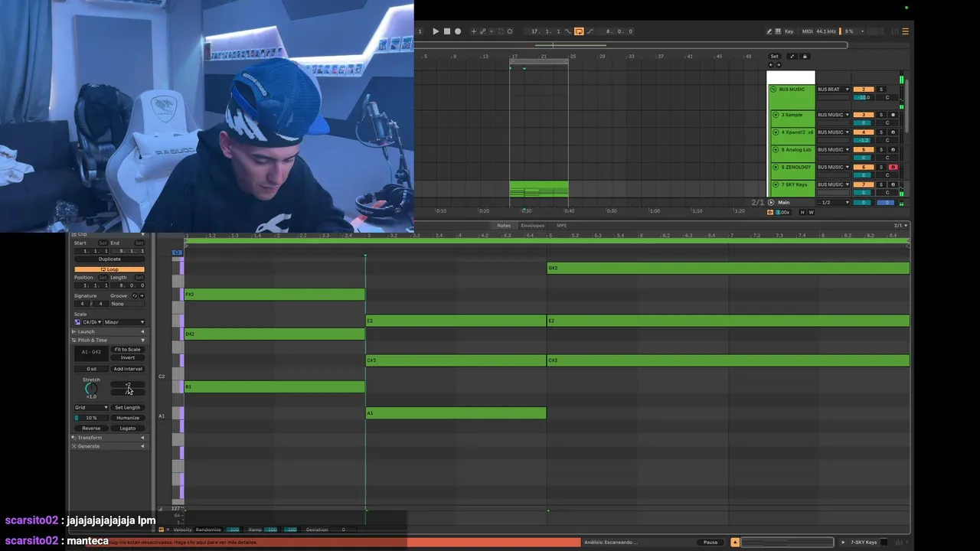Toggle track activator 3 on Sample track
This screenshot has height=551, width=980.
coord(864,115)
